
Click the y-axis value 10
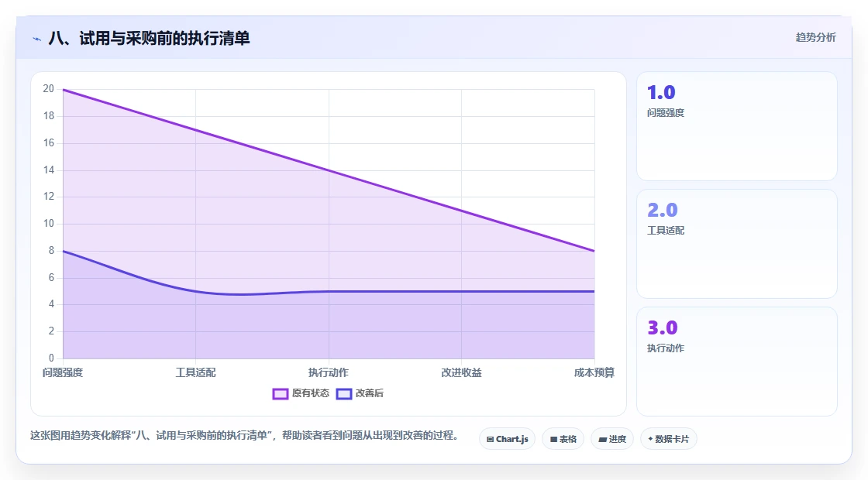[49, 224]
